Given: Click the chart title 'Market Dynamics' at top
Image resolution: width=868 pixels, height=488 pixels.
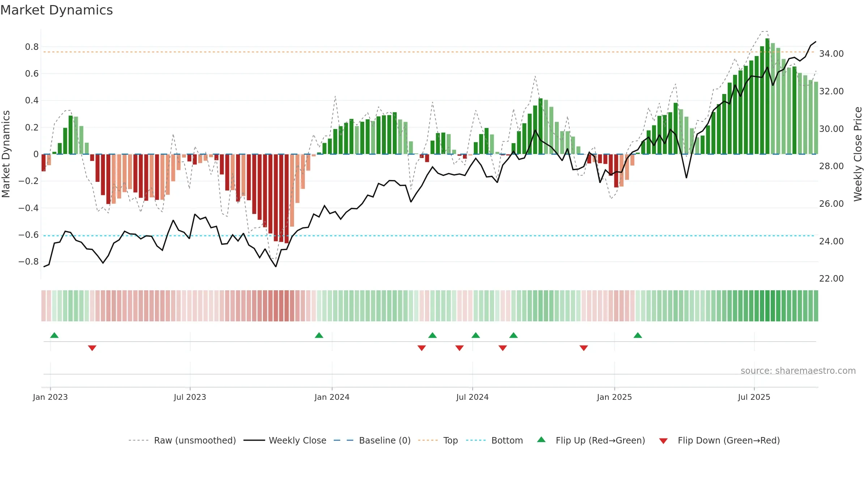Looking at the screenshot, I should [x=57, y=10].
